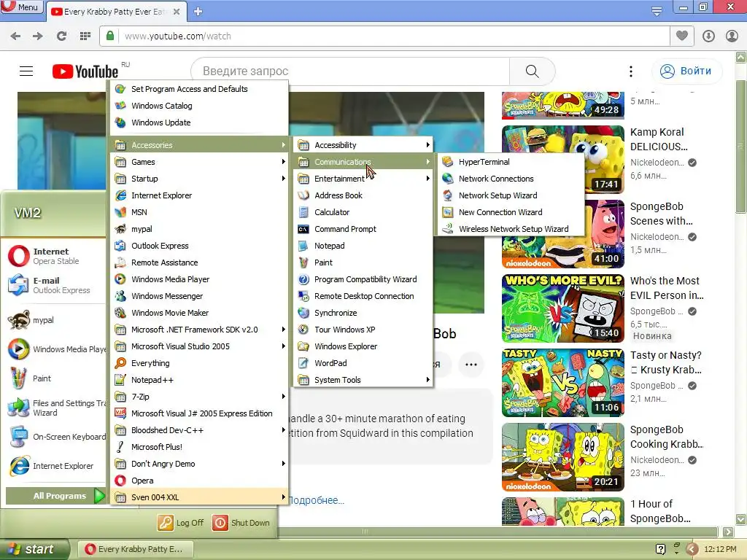
Task: Open Windows Messenger
Action: (199, 296)
